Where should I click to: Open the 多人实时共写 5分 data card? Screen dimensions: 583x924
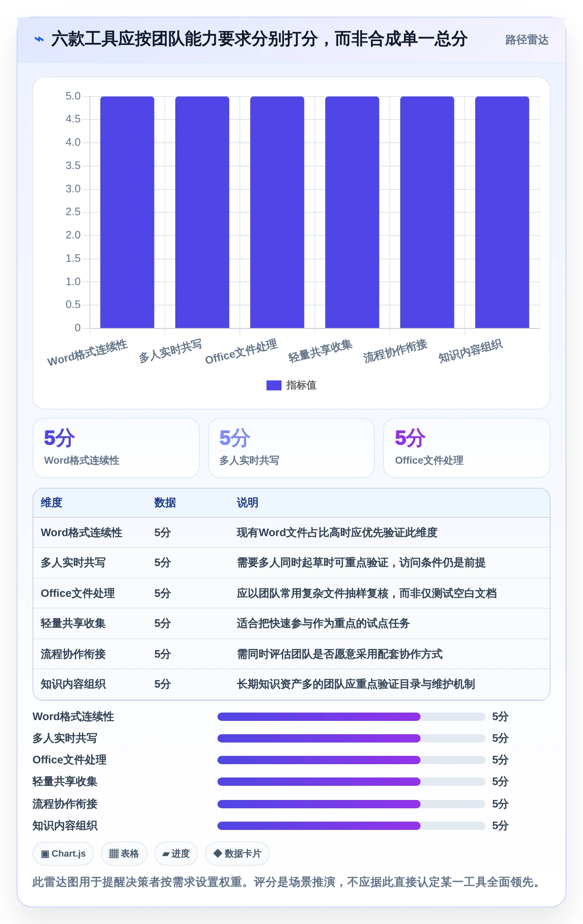tap(291, 448)
